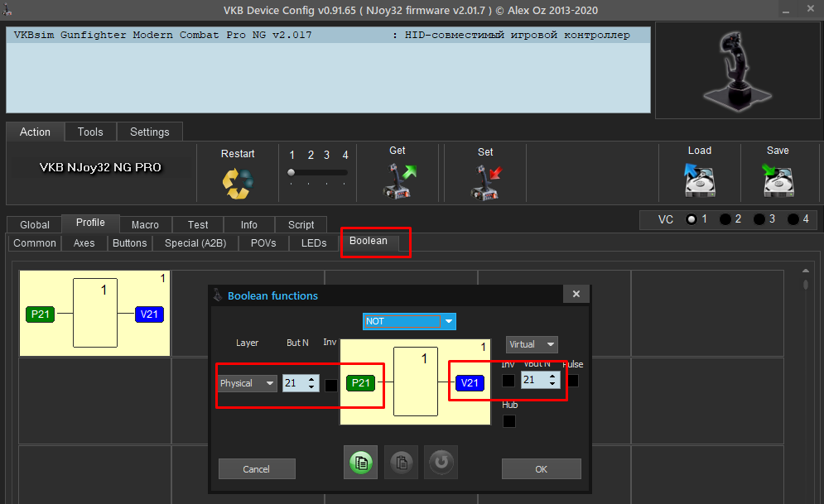This screenshot has height=504, width=824.
Task: Click the grey paste icon in Boolean dialog
Action: [401, 463]
